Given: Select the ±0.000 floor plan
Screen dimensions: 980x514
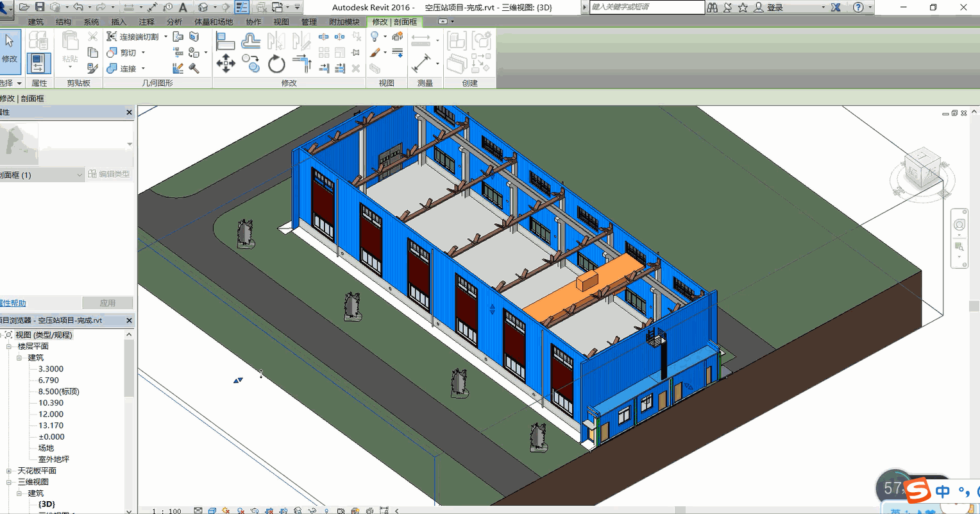Looking at the screenshot, I should 51,437.
